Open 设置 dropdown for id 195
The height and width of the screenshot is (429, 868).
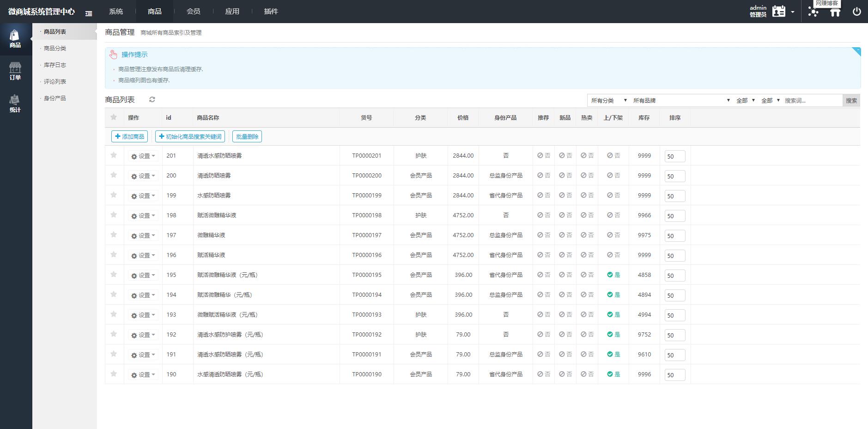[143, 275]
